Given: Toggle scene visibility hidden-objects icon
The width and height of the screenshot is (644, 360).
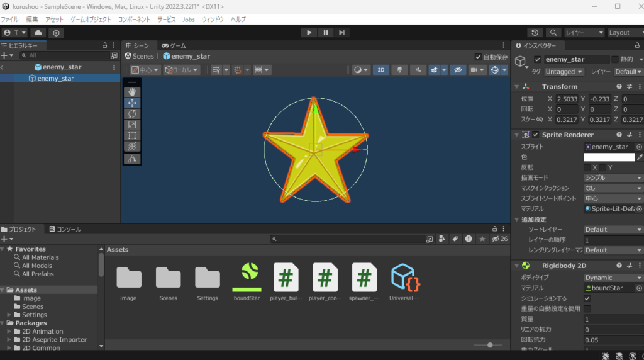Looking at the screenshot, I should coord(458,70).
